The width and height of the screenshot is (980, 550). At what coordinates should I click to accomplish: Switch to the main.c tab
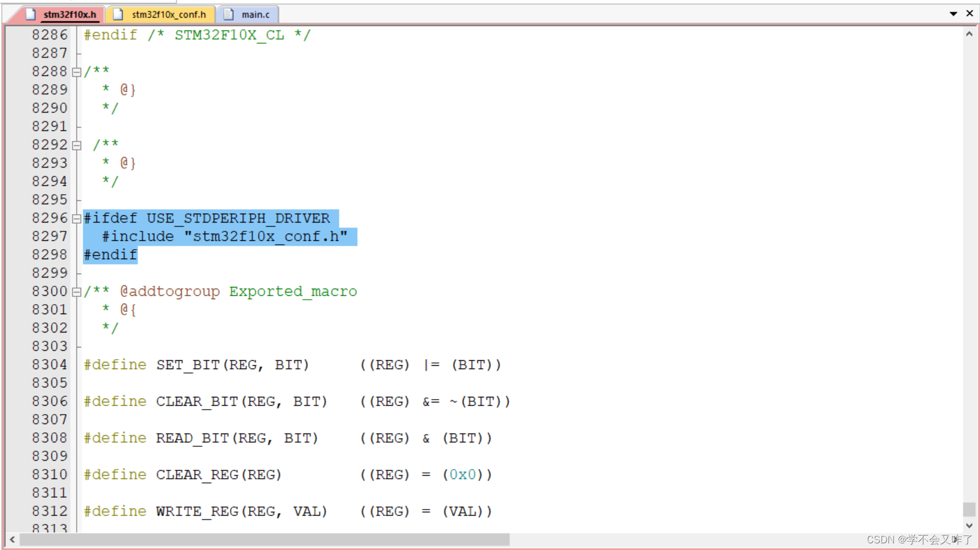tap(247, 14)
